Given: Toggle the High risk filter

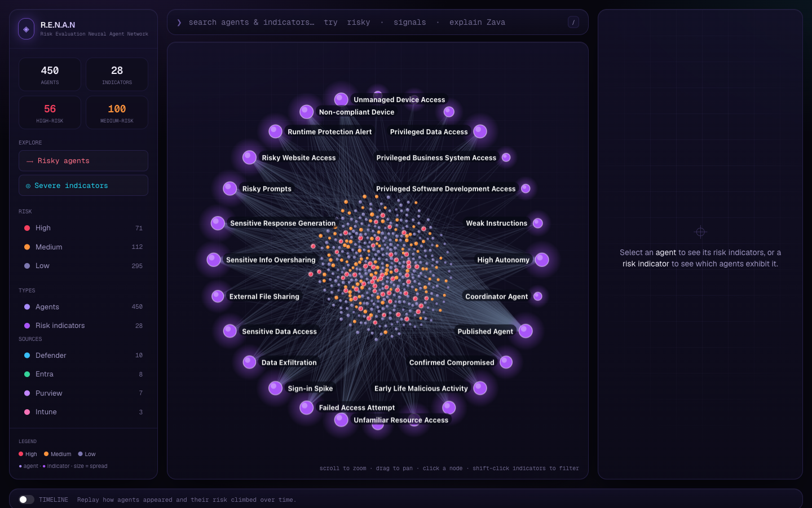Looking at the screenshot, I should (x=83, y=228).
